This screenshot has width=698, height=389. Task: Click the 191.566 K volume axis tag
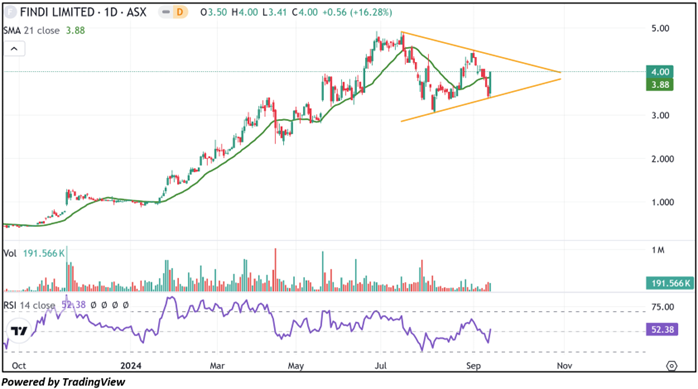(x=670, y=283)
